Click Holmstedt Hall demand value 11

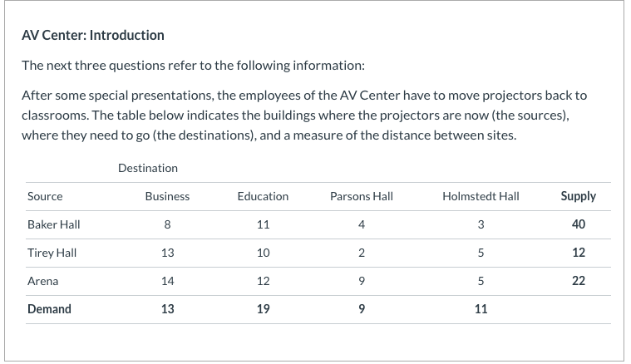pos(481,309)
